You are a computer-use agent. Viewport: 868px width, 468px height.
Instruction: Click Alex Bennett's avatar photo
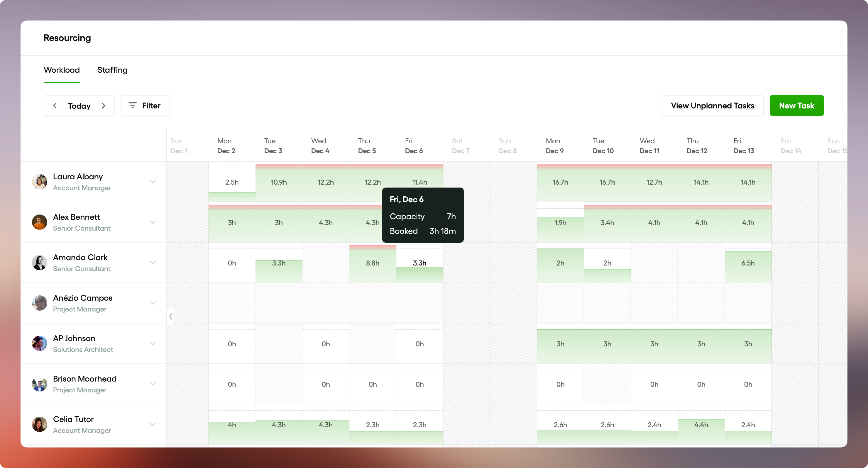(x=39, y=222)
